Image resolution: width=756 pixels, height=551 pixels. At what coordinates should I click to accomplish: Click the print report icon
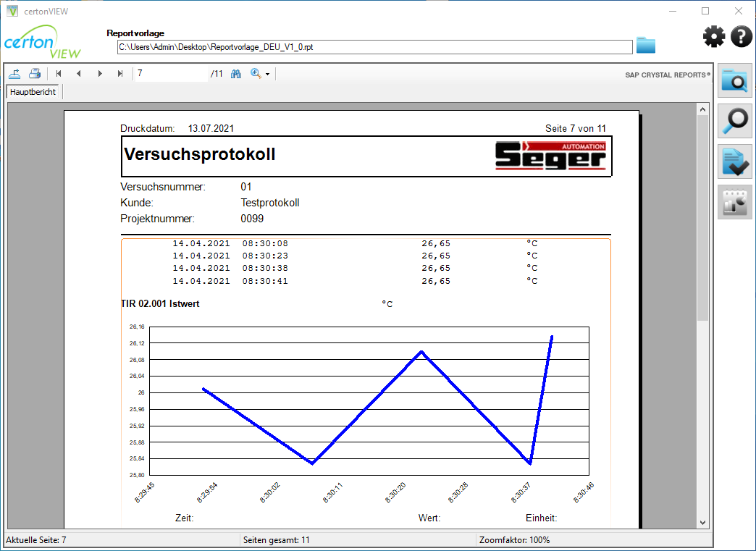[34, 72]
